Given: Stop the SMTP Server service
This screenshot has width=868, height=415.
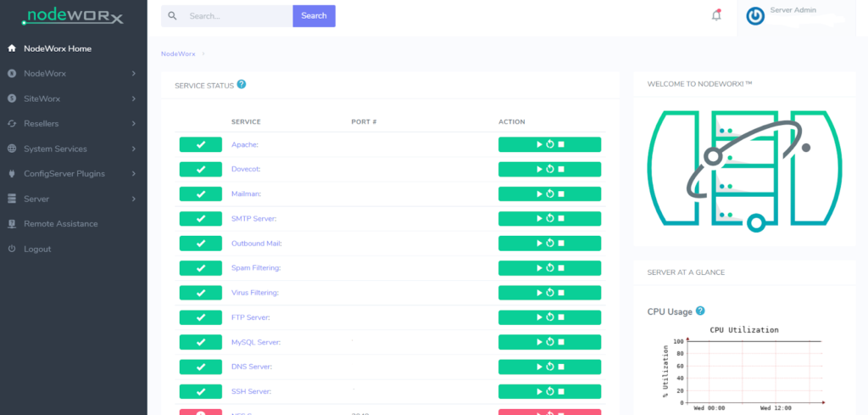Looking at the screenshot, I should 561,218.
